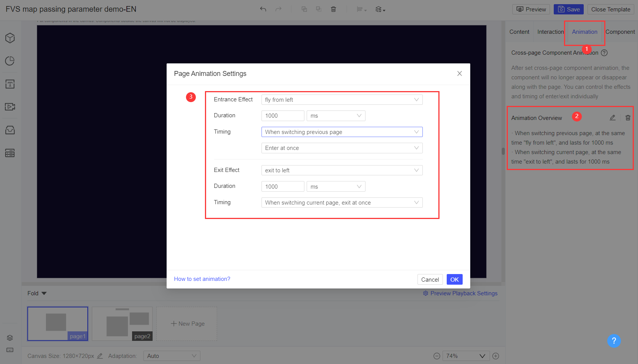Confirm the Page Animation Settings with OK
The image size is (638, 364).
click(454, 279)
